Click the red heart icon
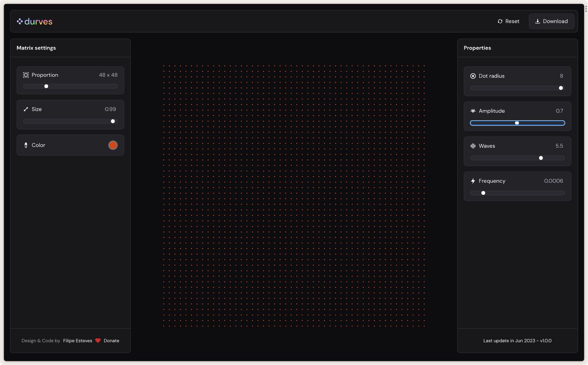Image resolution: width=588 pixels, height=365 pixels. [x=98, y=341]
